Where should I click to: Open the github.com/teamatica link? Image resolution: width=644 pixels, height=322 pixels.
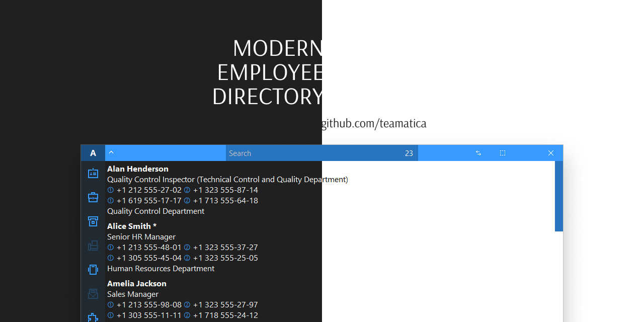[x=374, y=123]
